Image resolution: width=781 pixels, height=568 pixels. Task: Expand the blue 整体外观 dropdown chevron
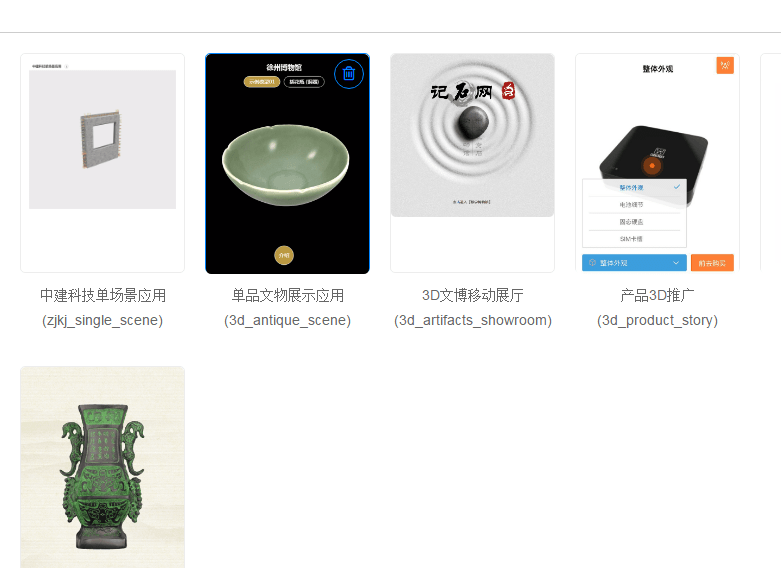click(x=676, y=263)
